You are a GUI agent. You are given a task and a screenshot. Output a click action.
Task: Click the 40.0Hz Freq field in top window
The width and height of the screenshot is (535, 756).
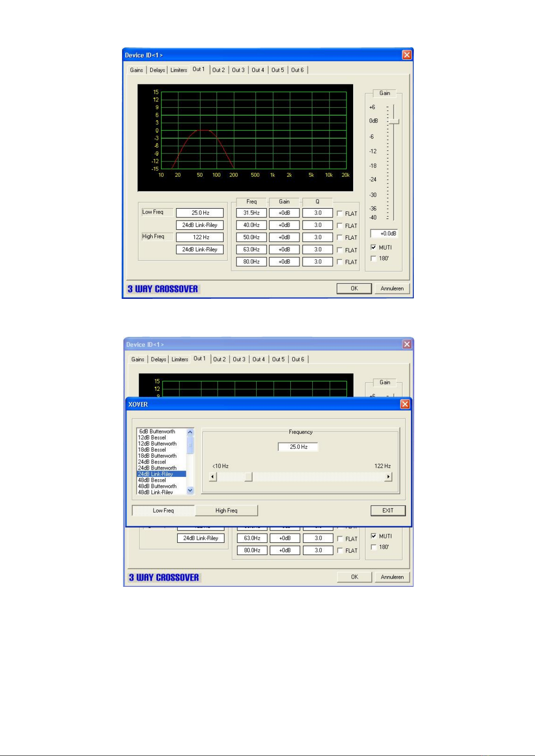251,225
